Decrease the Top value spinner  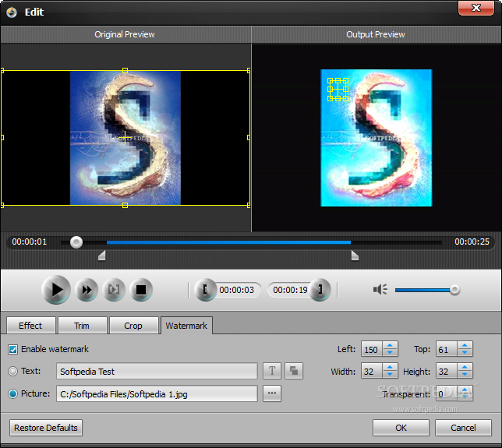tap(465, 352)
